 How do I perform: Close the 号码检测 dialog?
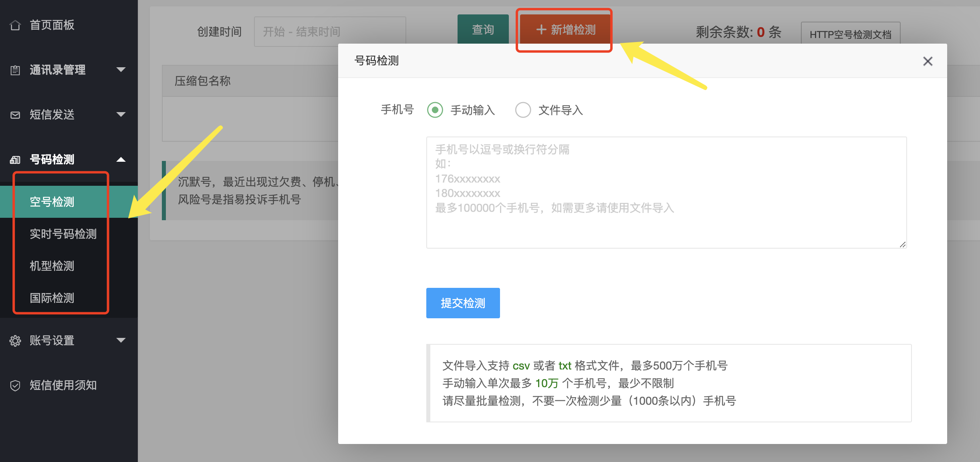click(x=928, y=61)
